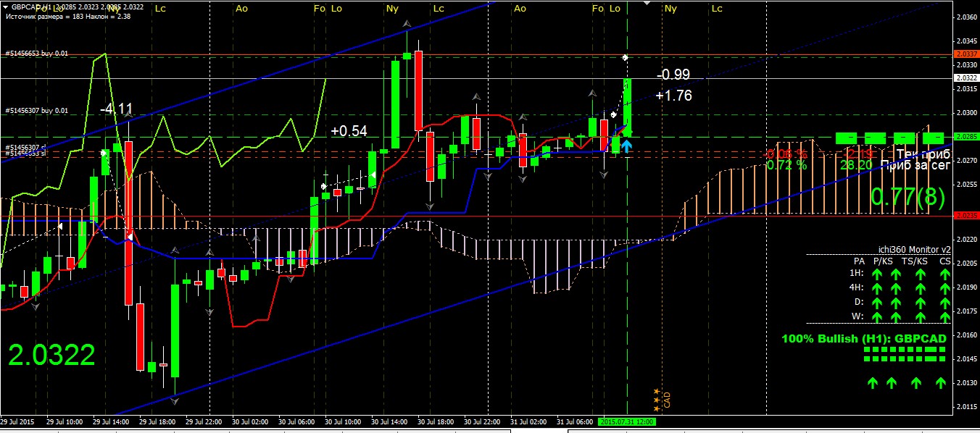Viewport: 980px width, 433px height.
Task: Click the P/KS column header
Action: point(883,261)
